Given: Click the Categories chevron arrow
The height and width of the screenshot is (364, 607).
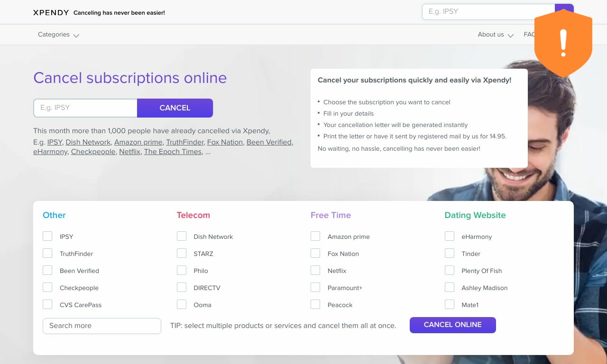Looking at the screenshot, I should pyautogui.click(x=76, y=36).
